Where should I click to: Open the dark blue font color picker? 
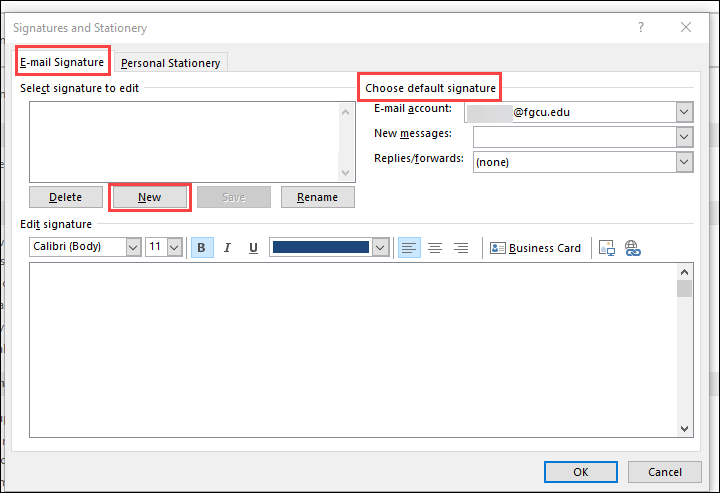click(x=380, y=247)
